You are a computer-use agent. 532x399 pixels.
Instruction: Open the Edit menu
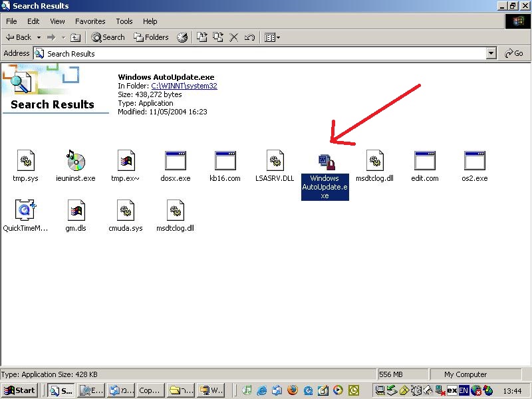tap(33, 21)
